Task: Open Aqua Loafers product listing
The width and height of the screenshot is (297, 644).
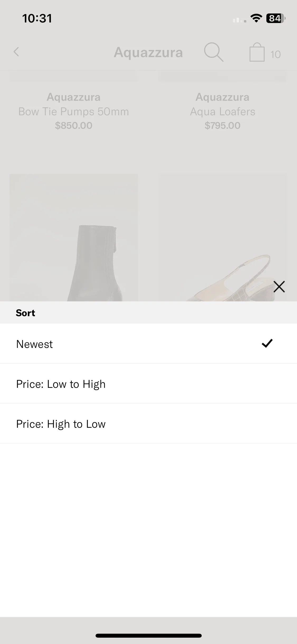Action: [x=223, y=111]
